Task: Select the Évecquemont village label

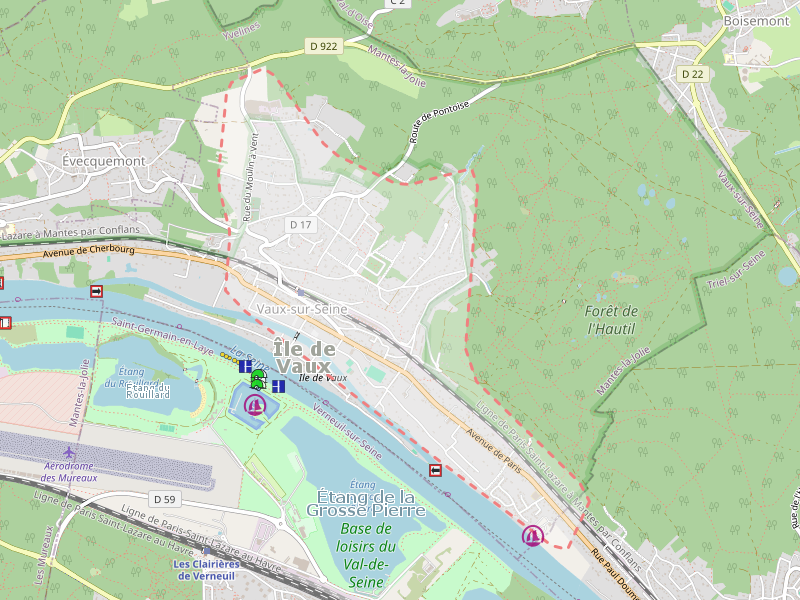Action: tap(104, 161)
